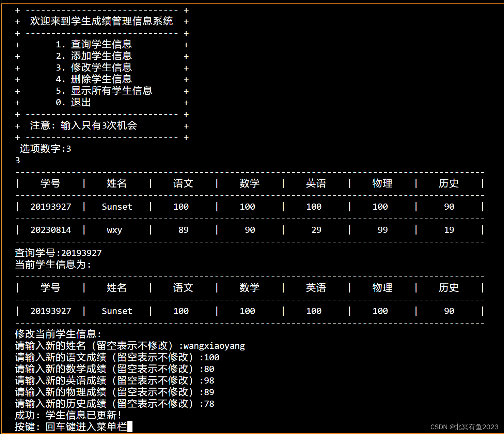
Task: Click prompt '请输入新的语文成绩'
Action: click(61, 357)
